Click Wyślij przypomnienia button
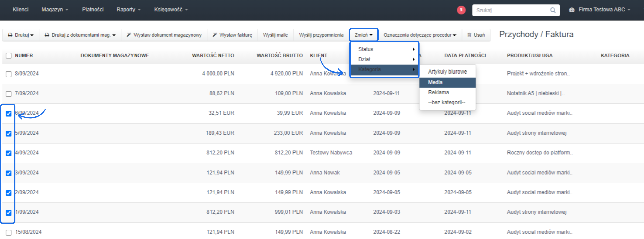644x239 pixels. tap(321, 35)
